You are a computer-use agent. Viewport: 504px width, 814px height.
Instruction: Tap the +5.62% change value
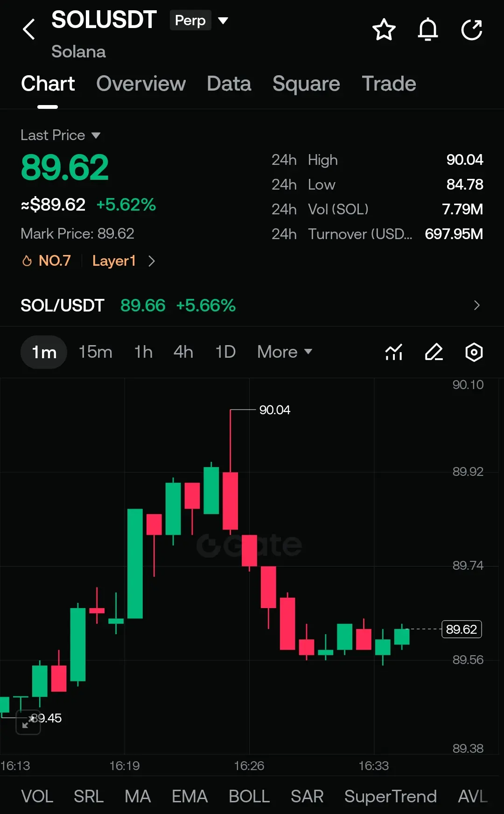126,205
